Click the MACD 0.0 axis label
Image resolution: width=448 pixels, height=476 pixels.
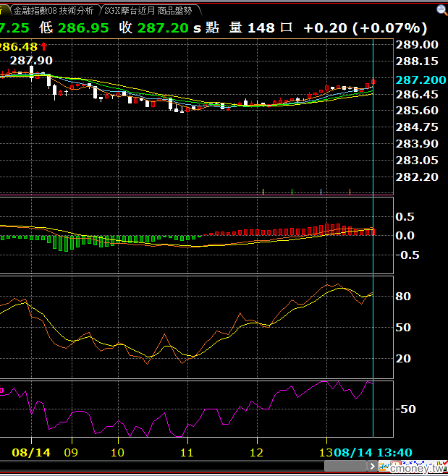(405, 236)
